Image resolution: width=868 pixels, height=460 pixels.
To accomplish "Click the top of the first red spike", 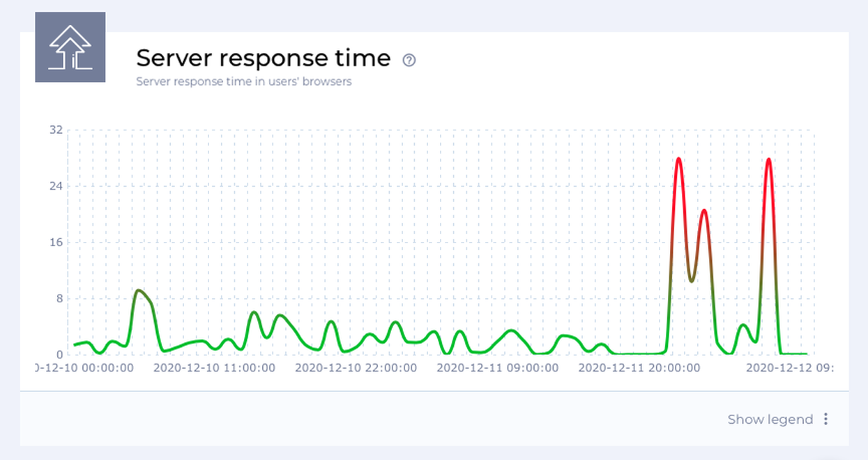I will [678, 159].
